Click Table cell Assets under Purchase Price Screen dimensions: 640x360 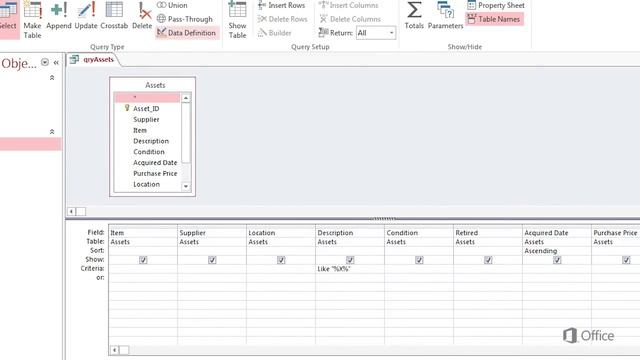[616, 242]
